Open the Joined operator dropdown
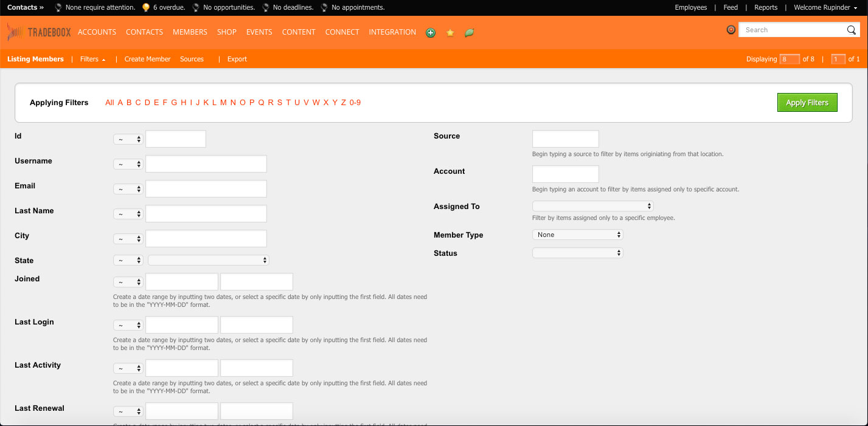This screenshot has width=868, height=426. (x=128, y=282)
